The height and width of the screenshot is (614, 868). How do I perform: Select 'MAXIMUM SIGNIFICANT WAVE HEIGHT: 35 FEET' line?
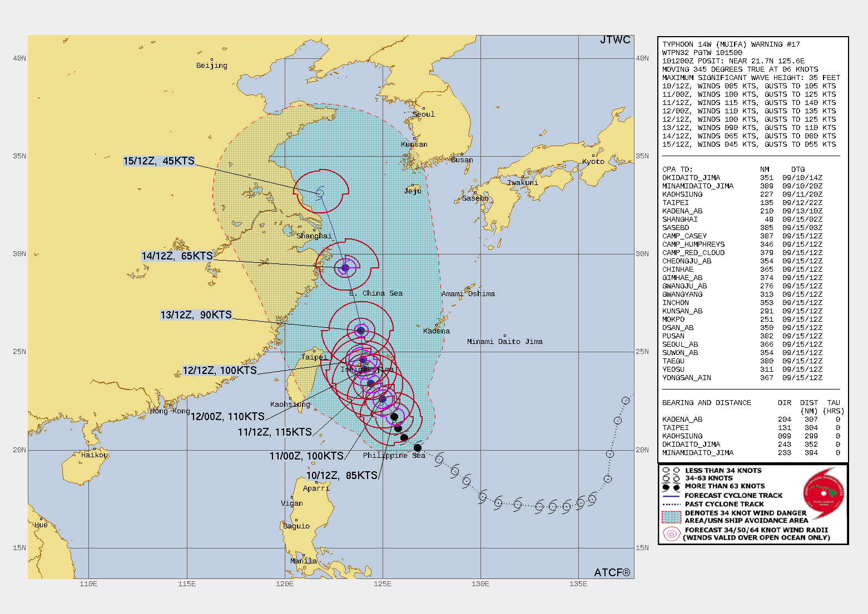coord(751,78)
